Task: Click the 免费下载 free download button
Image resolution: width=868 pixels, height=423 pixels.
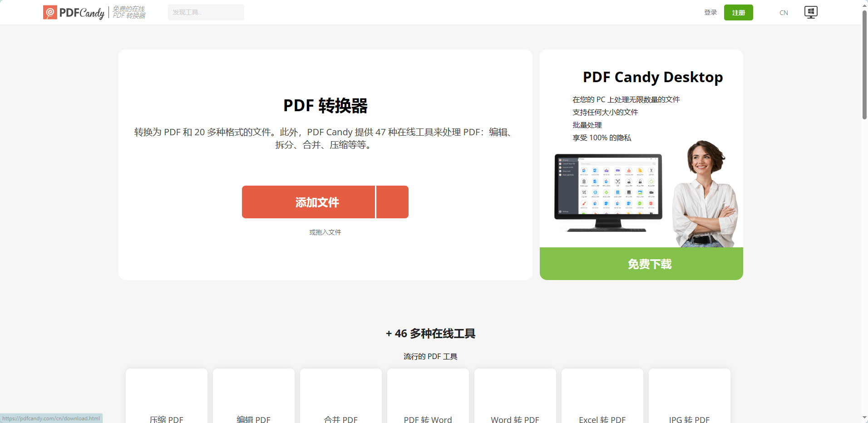Action: coord(641,264)
